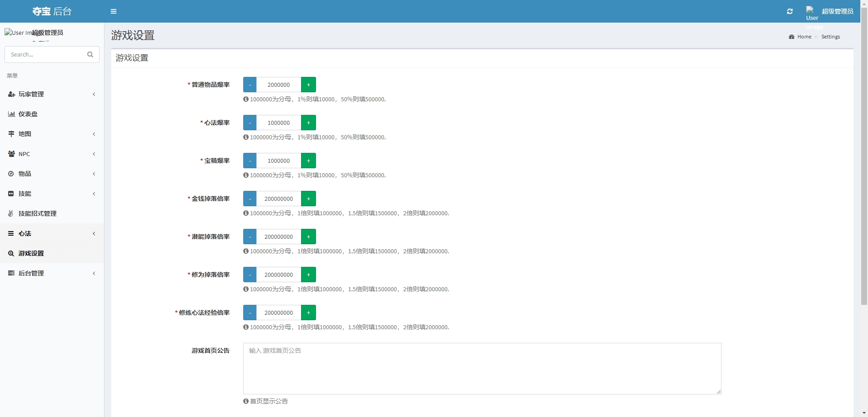This screenshot has width=868, height=417.
Task: Click the 普通物品爆率 value field
Action: coord(278,85)
